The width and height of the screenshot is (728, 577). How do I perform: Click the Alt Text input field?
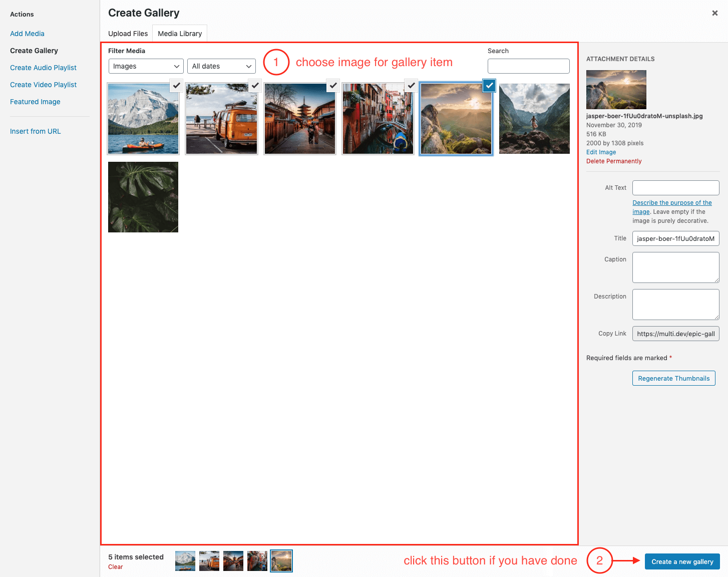[675, 188]
